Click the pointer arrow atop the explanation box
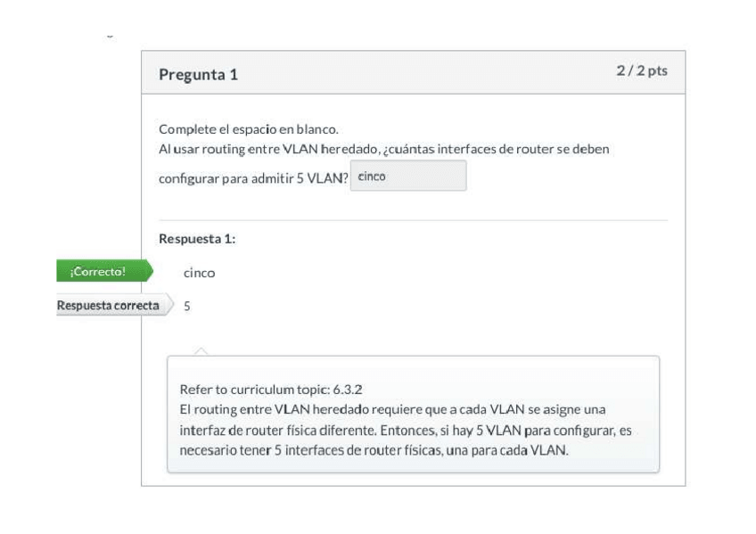This screenshot has height=534, width=756. (201, 351)
